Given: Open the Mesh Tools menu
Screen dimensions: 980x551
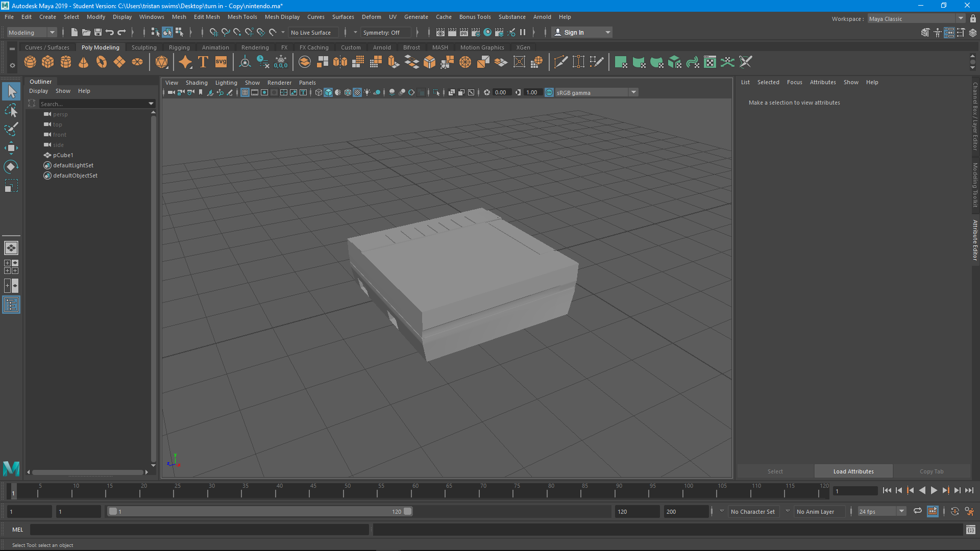Looking at the screenshot, I should (x=242, y=17).
